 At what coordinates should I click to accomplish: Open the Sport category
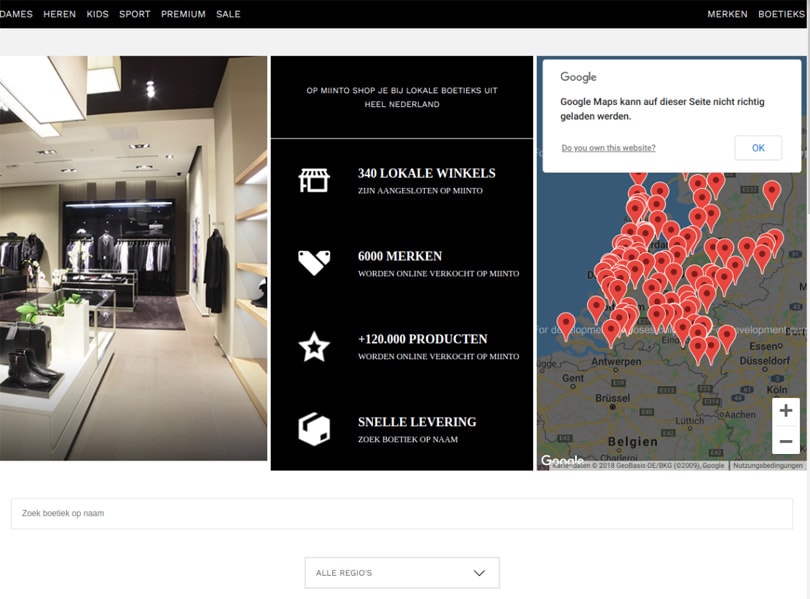coord(135,14)
